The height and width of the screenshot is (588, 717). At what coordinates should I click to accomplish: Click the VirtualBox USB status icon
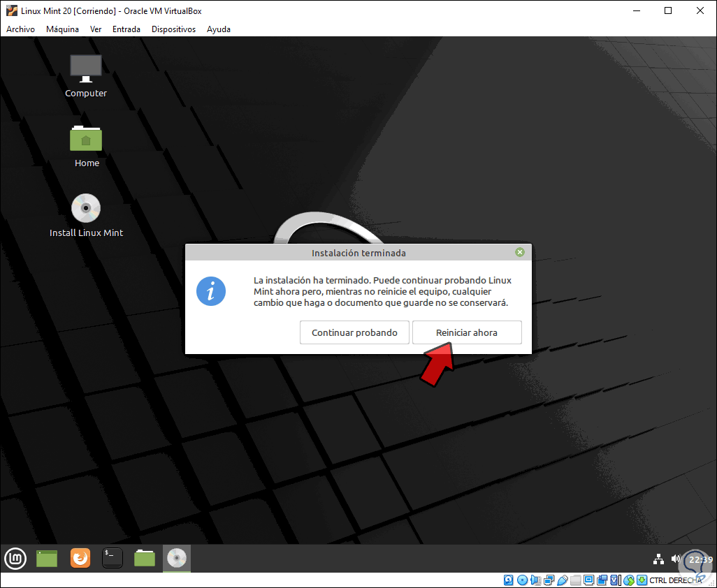point(563,580)
